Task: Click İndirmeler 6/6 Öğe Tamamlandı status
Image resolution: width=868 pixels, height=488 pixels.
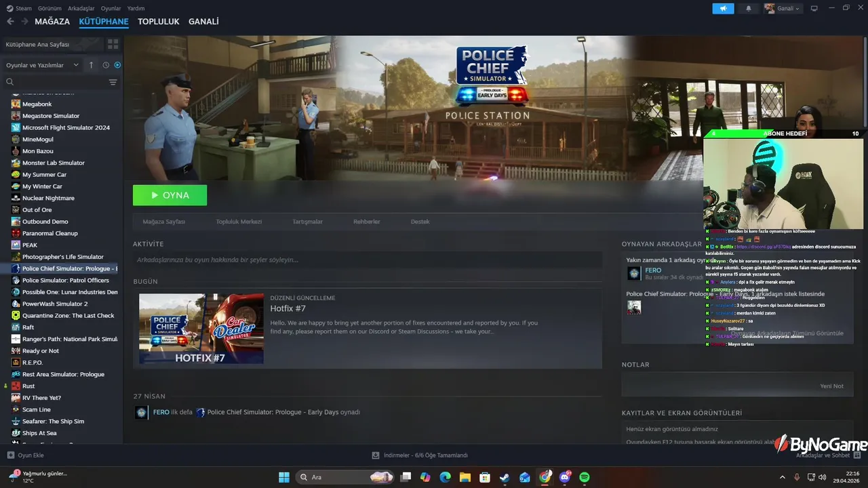Action: pyautogui.click(x=426, y=455)
